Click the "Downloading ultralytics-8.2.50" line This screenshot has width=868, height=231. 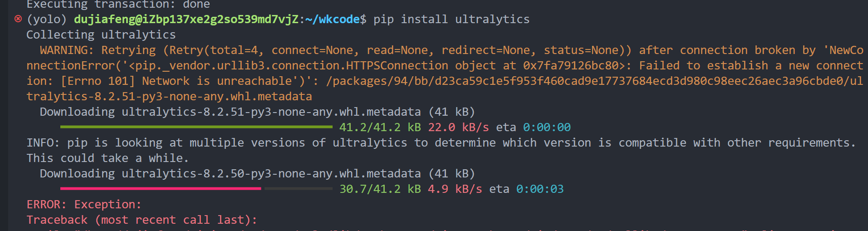tap(257, 173)
